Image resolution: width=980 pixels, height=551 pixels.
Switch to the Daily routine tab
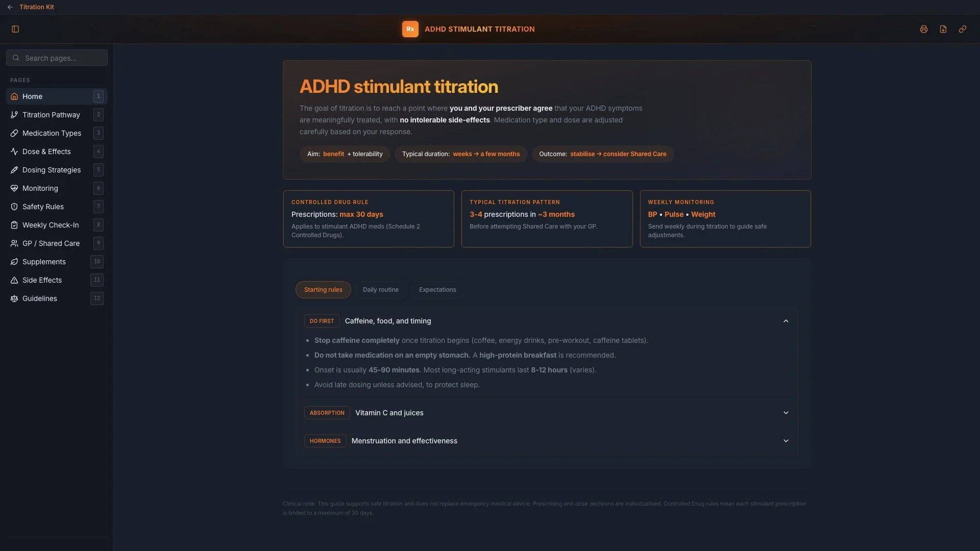pos(380,290)
